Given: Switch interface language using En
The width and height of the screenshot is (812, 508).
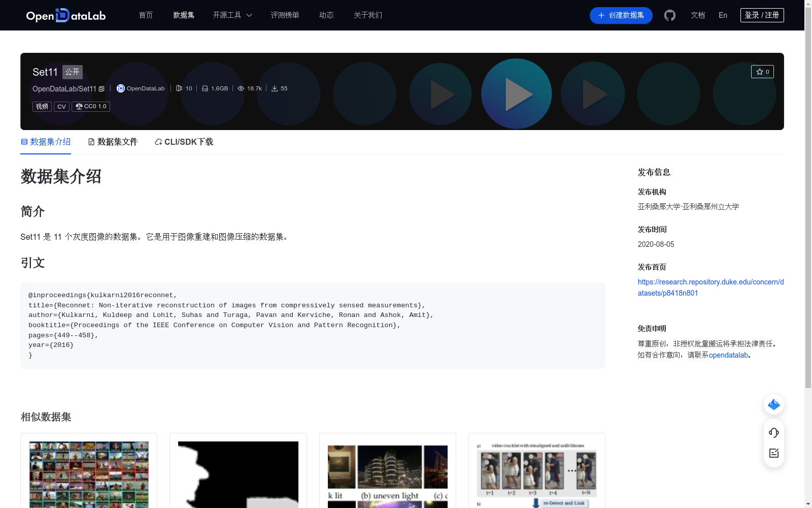Looking at the screenshot, I should click(x=722, y=15).
